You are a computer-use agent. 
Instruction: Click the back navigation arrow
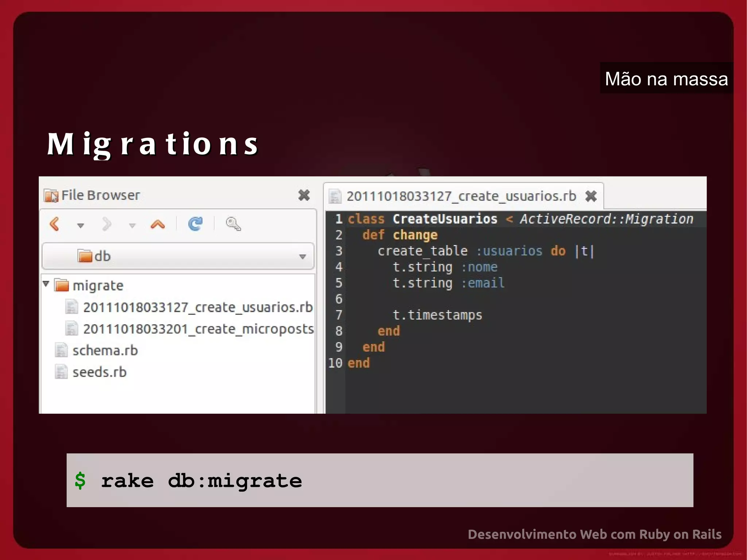55,224
